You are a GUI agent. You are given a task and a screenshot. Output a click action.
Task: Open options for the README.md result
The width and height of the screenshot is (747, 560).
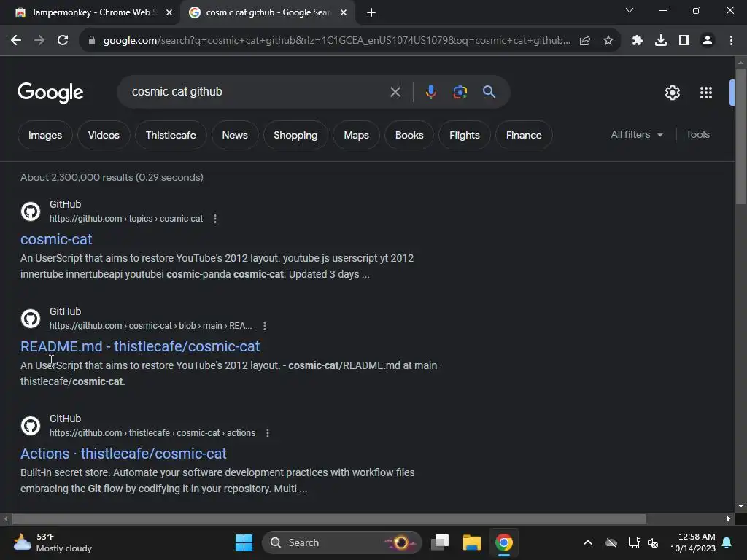coord(265,326)
